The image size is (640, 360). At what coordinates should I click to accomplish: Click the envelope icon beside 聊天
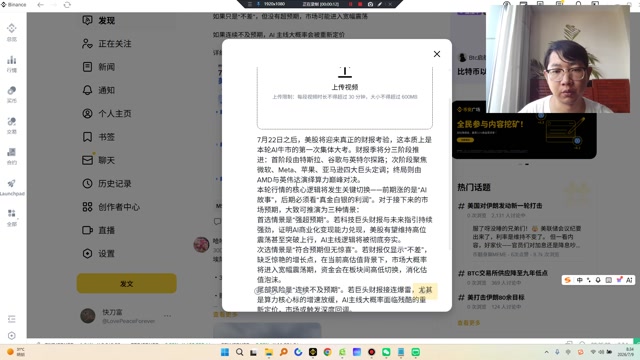click(87, 160)
